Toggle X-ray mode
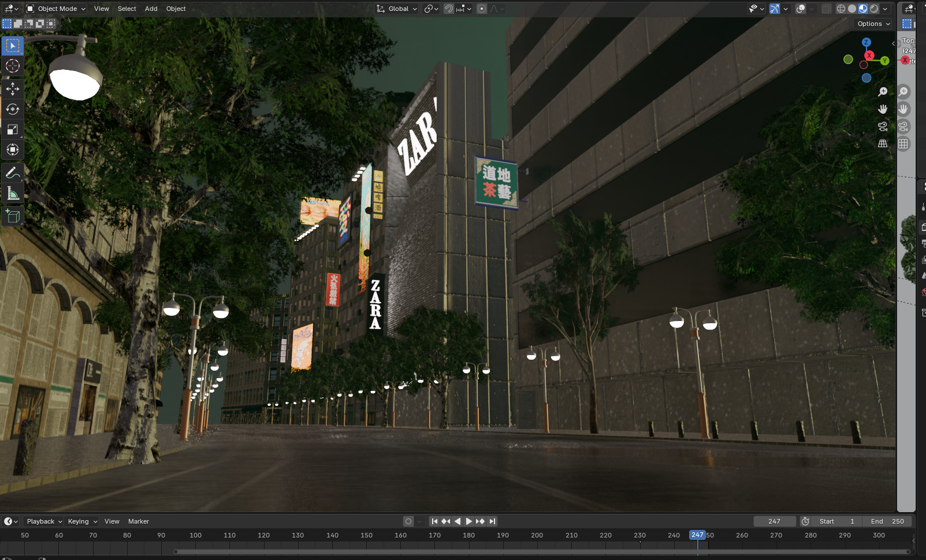Viewport: 926px width, 560px height. (x=827, y=9)
